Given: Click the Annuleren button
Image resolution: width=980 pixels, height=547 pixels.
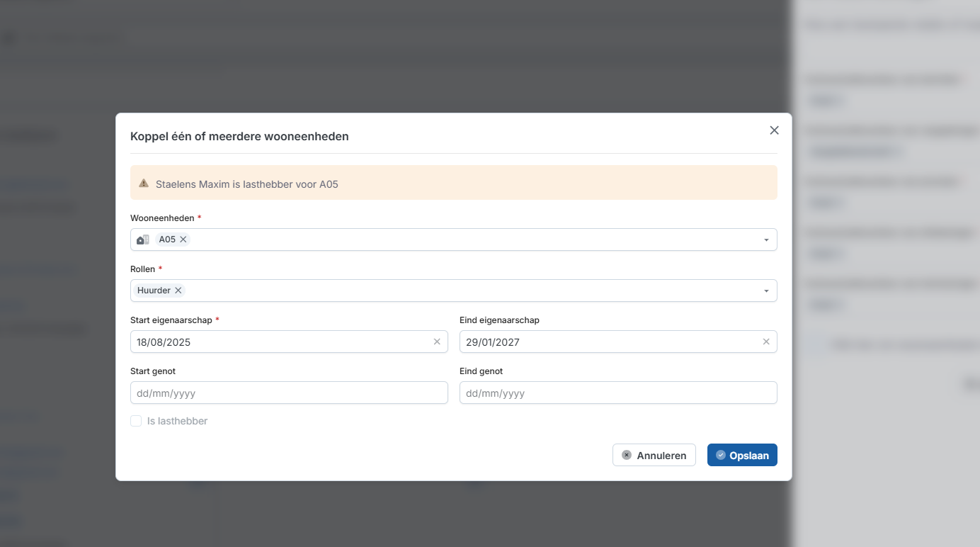Looking at the screenshot, I should pos(654,455).
